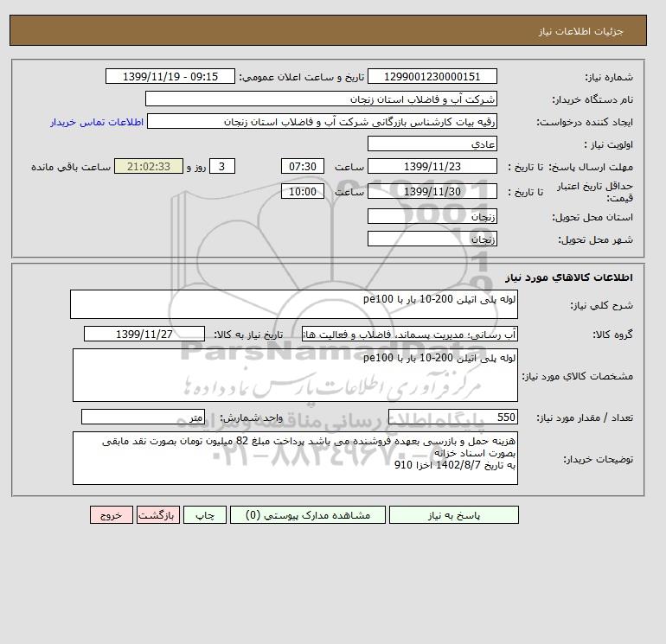Click price validity date 1399/11/30

(x=432, y=191)
